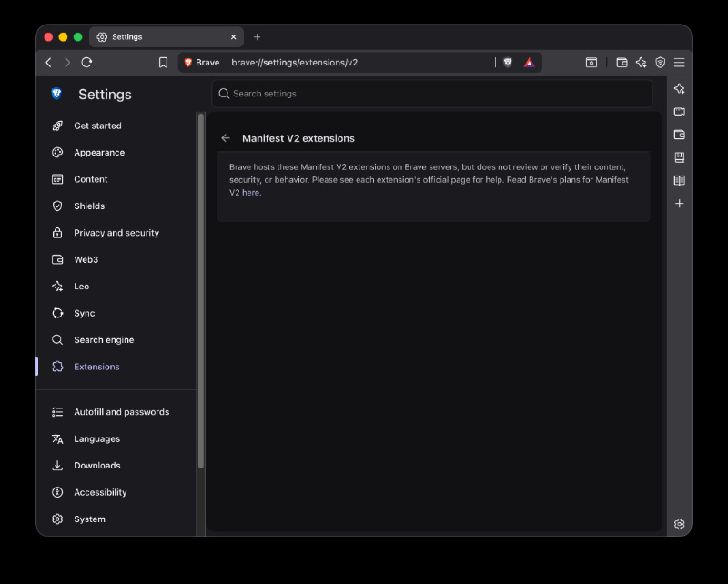Open Privacy and security settings

click(x=116, y=233)
